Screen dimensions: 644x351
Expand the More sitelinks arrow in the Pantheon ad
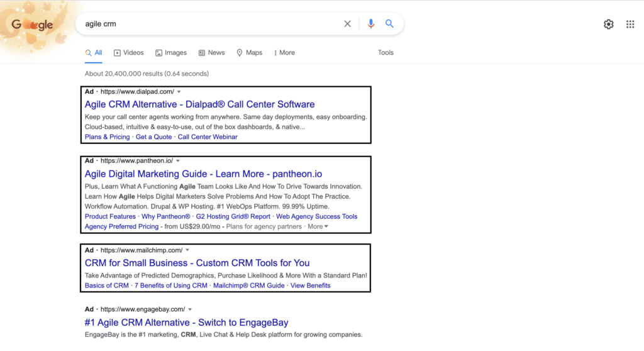(318, 226)
